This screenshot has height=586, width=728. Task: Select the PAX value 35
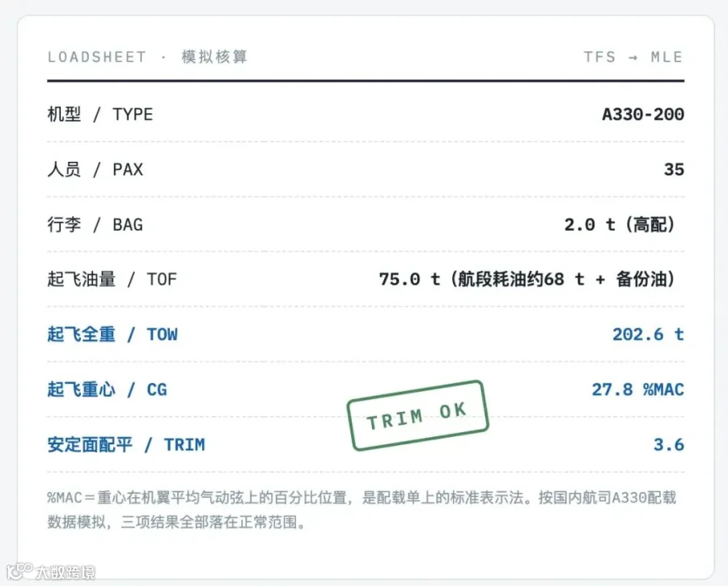click(x=674, y=170)
